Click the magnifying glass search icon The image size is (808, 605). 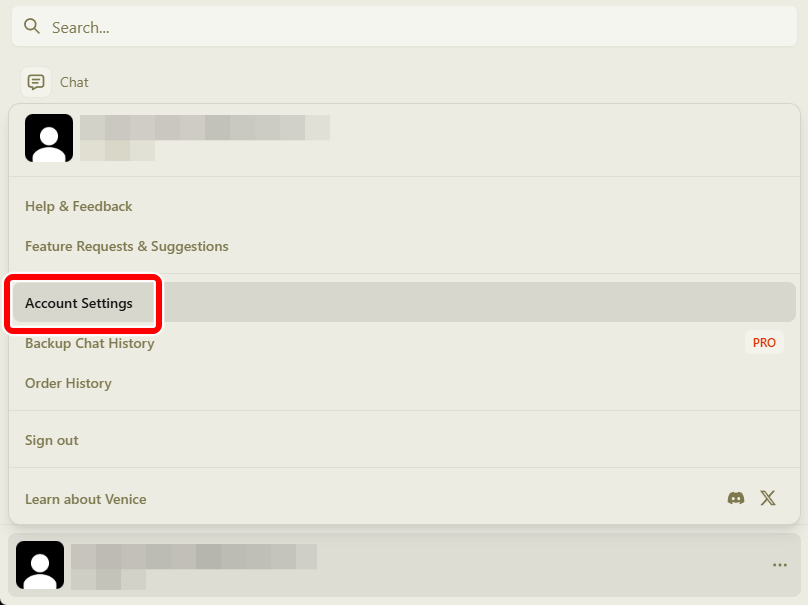point(32,27)
